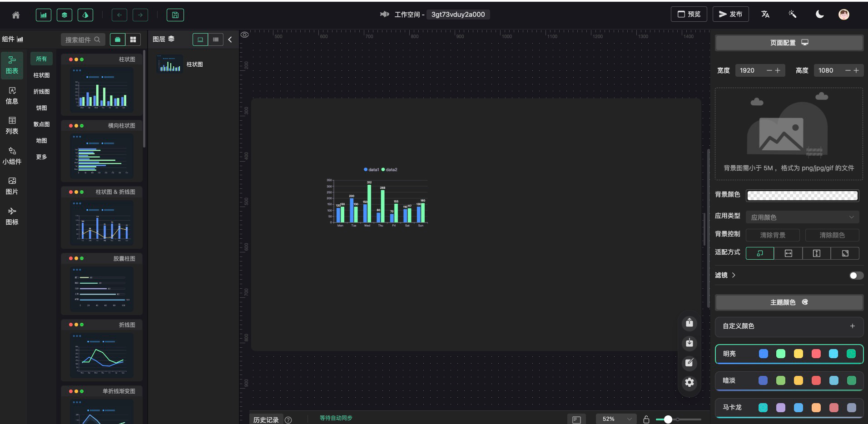The width and height of the screenshot is (868, 424).
Task: Open the settings gear floating button
Action: point(689,383)
